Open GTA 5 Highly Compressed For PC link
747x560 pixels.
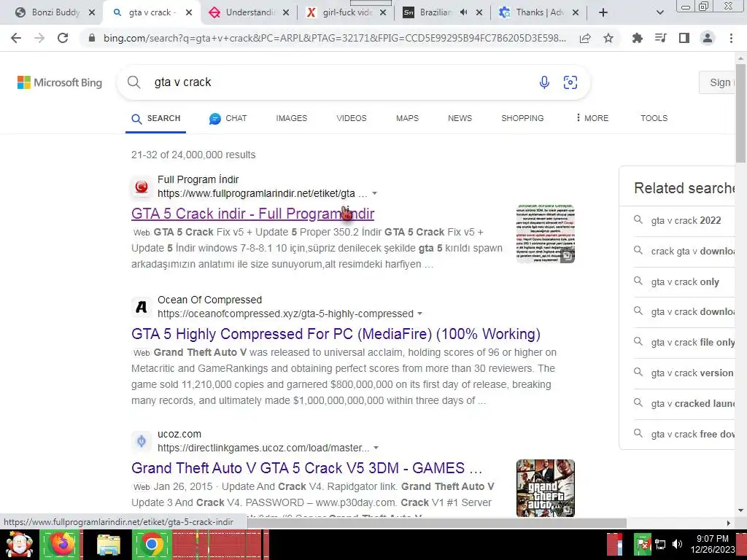coord(336,334)
